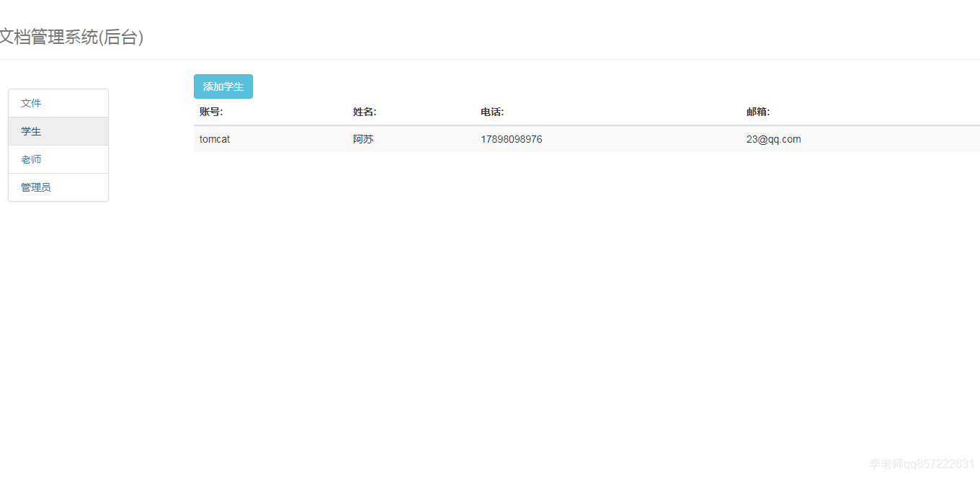The width and height of the screenshot is (980, 477).
Task: Select the account name tomcat in the table
Action: point(215,139)
